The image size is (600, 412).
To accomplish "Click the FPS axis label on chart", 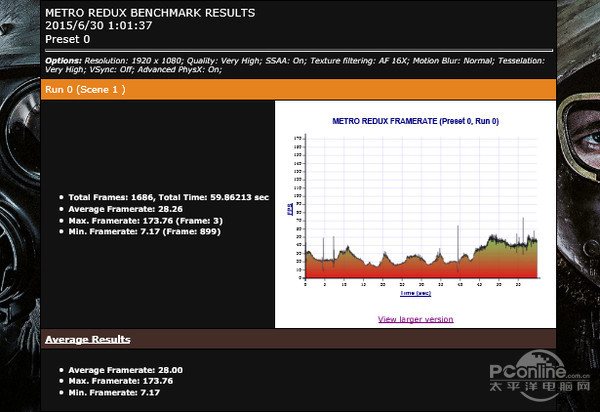I will [x=290, y=209].
